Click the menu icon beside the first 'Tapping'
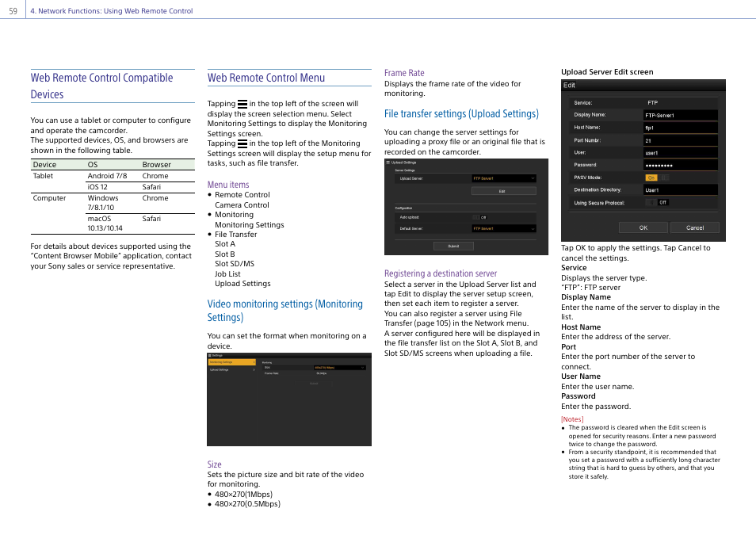756x535 pixels. coord(242,104)
